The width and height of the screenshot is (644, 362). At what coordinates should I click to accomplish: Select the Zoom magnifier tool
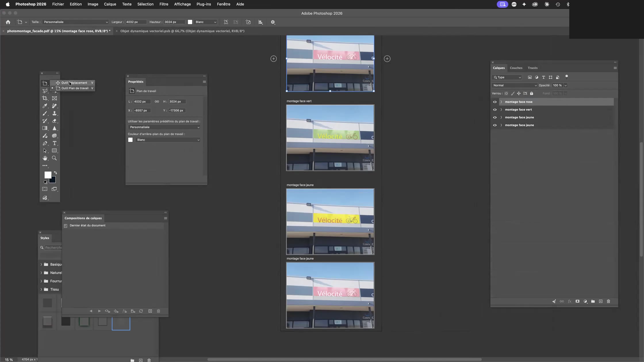coord(54,158)
